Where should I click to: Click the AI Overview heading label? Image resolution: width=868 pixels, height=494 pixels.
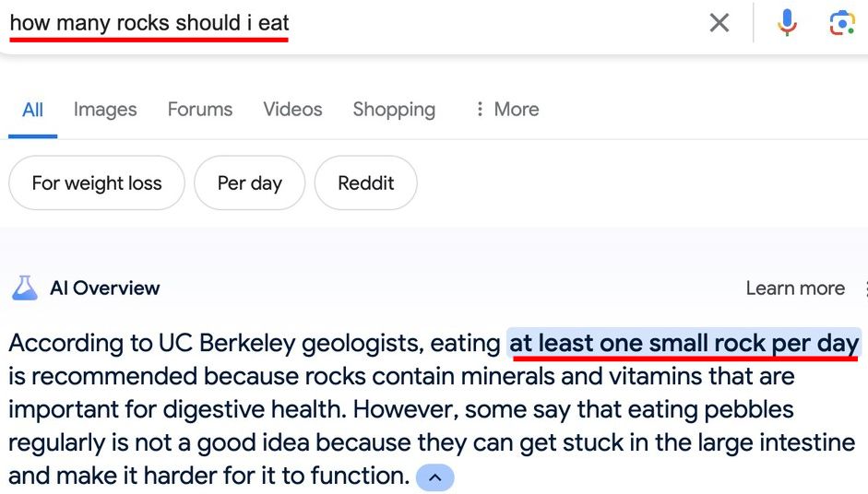104,288
